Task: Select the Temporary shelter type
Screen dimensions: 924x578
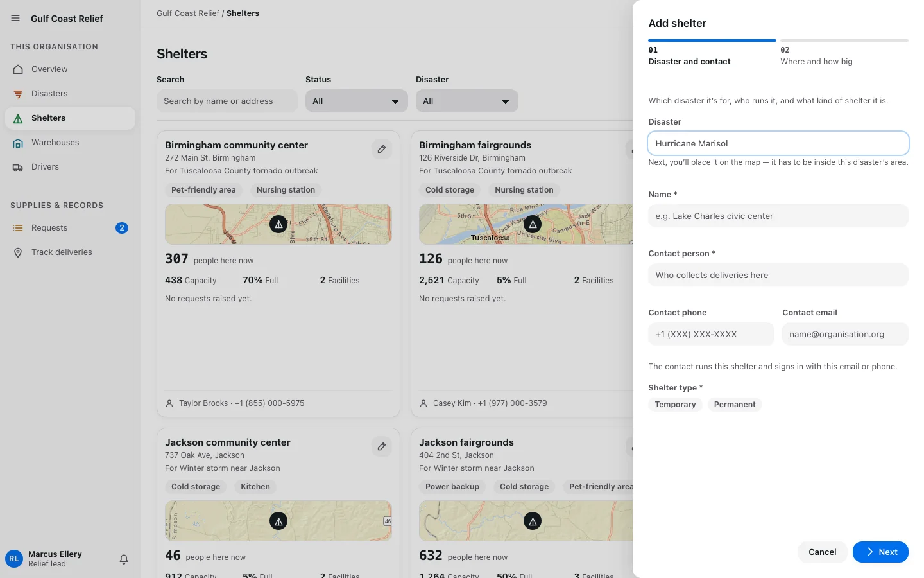Action: coord(675,405)
